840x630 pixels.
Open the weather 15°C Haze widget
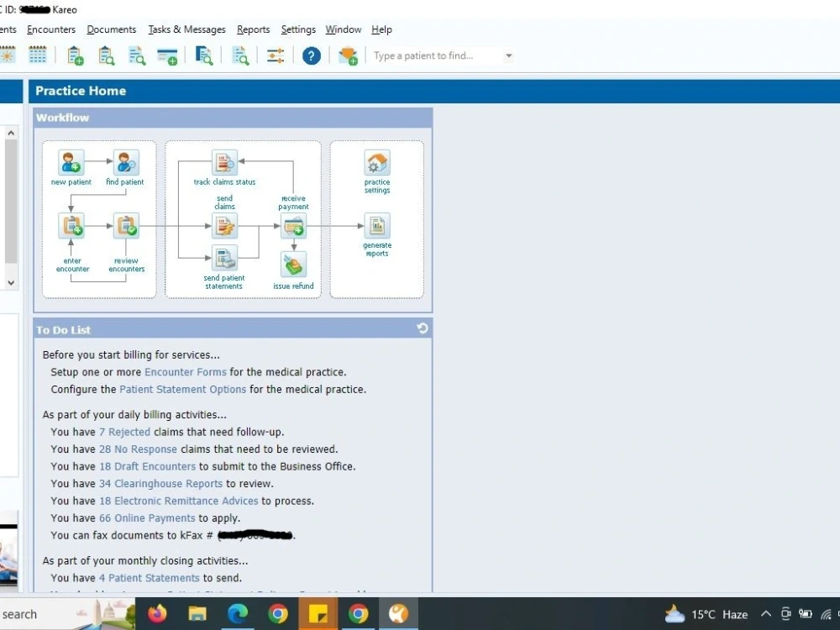click(706, 614)
